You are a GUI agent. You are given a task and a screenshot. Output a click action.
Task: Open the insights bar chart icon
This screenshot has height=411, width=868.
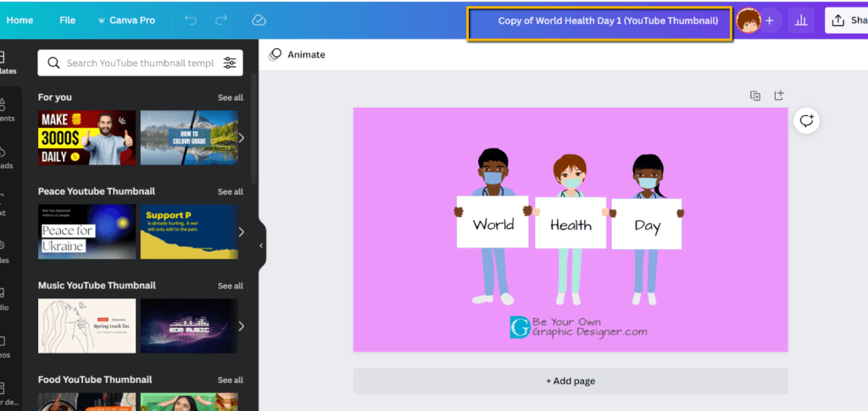tap(800, 20)
